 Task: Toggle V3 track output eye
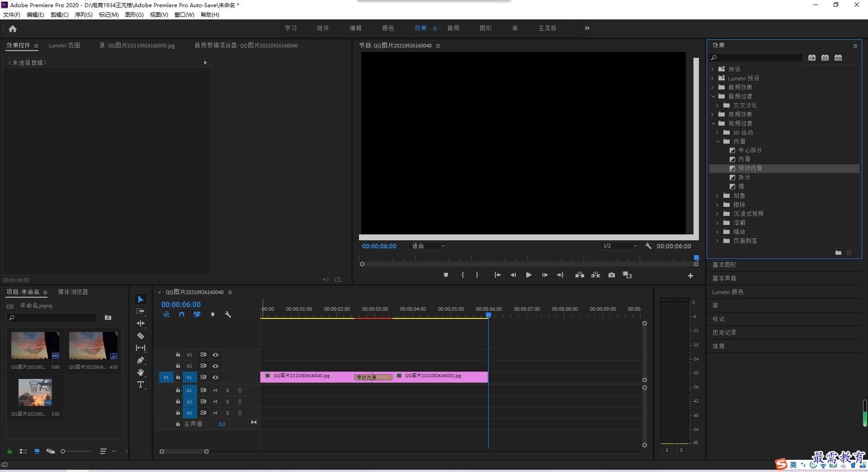click(216, 355)
